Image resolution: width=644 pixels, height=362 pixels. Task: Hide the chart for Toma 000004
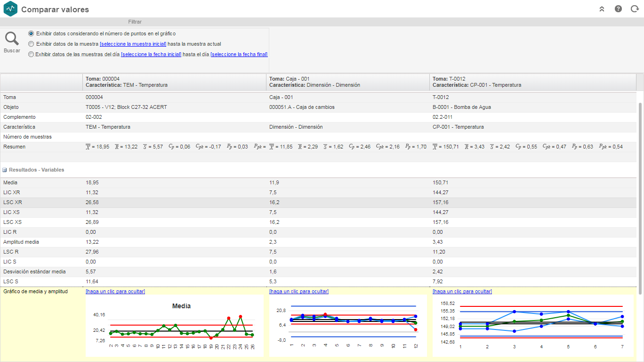[115, 291]
